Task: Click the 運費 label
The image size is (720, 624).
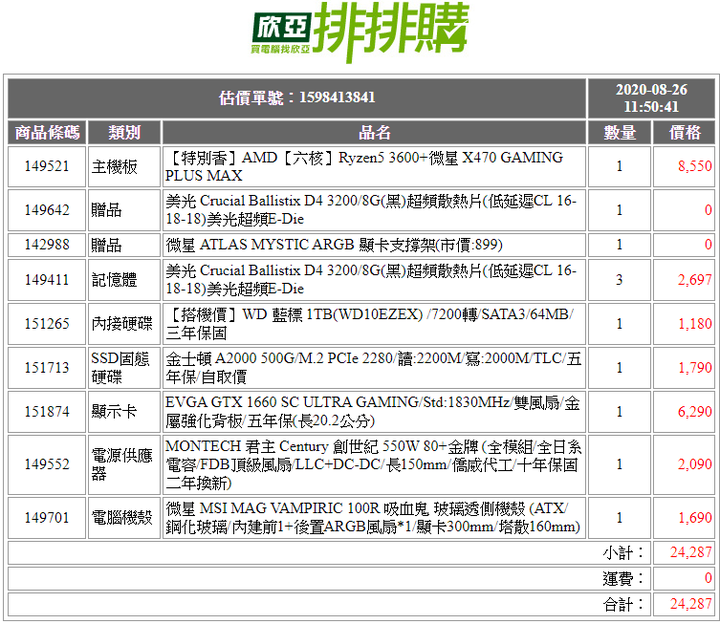Action: pyautogui.click(x=624, y=579)
